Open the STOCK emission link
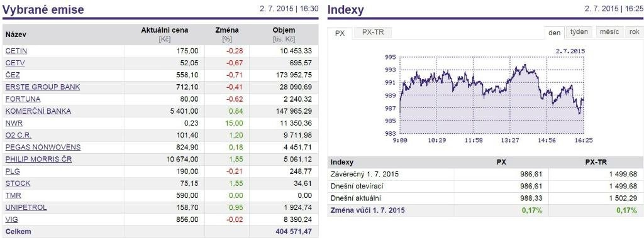This screenshot has height=238, width=644. point(18,183)
